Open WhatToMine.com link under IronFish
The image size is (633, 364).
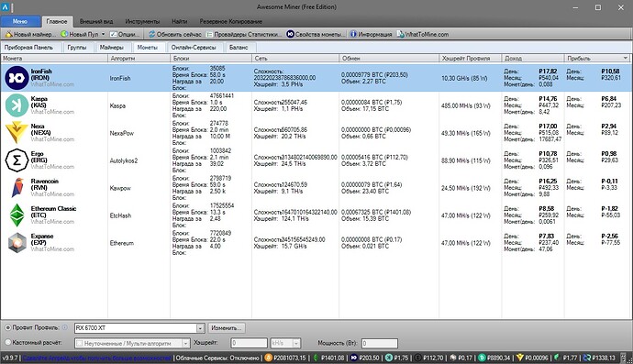point(52,84)
